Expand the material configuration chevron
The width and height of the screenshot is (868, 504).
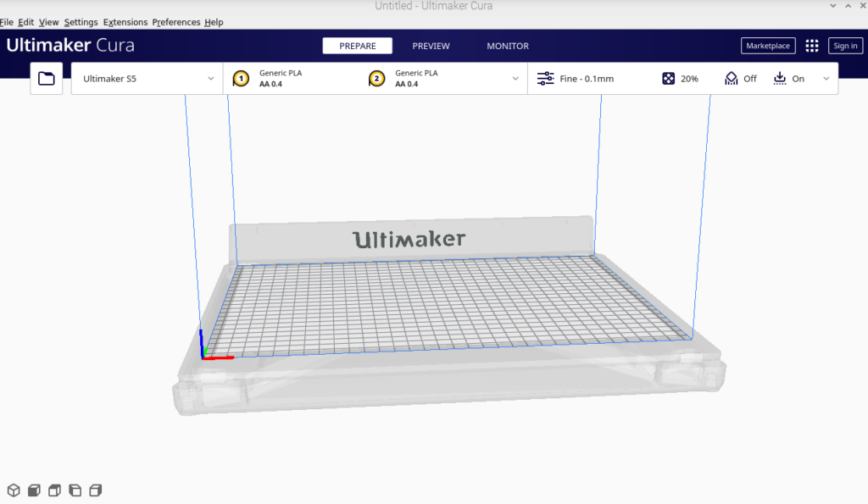point(515,79)
